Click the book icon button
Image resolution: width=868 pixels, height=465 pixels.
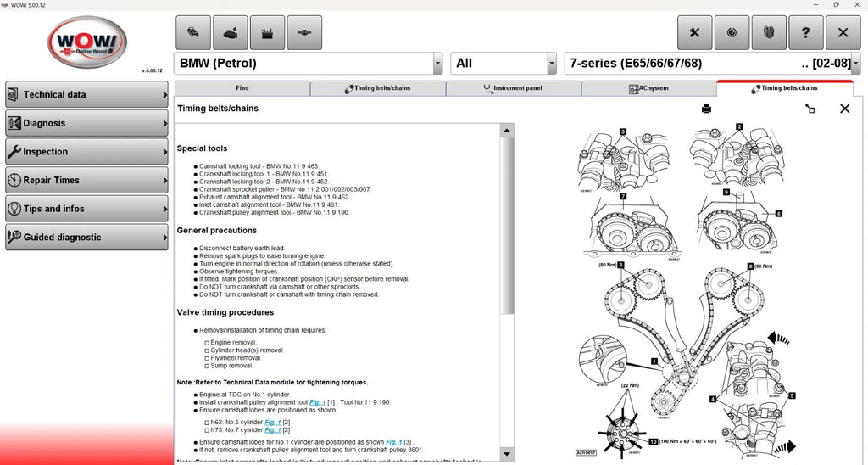pos(769,33)
